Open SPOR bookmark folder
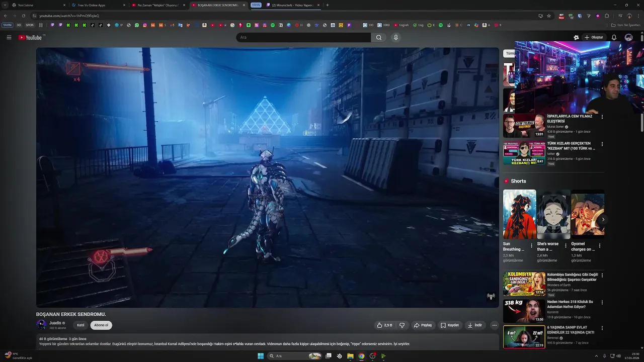Image resolution: width=644 pixels, height=362 pixels. (30, 25)
